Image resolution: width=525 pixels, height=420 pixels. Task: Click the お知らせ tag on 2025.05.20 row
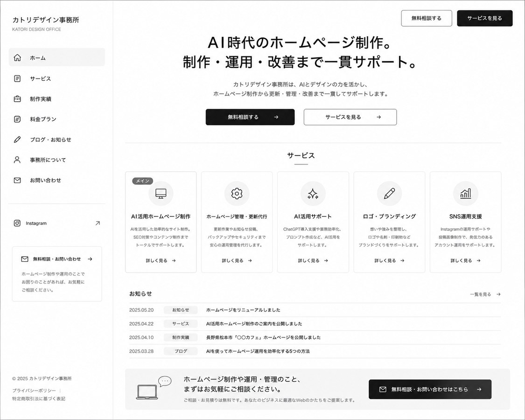[x=181, y=310]
